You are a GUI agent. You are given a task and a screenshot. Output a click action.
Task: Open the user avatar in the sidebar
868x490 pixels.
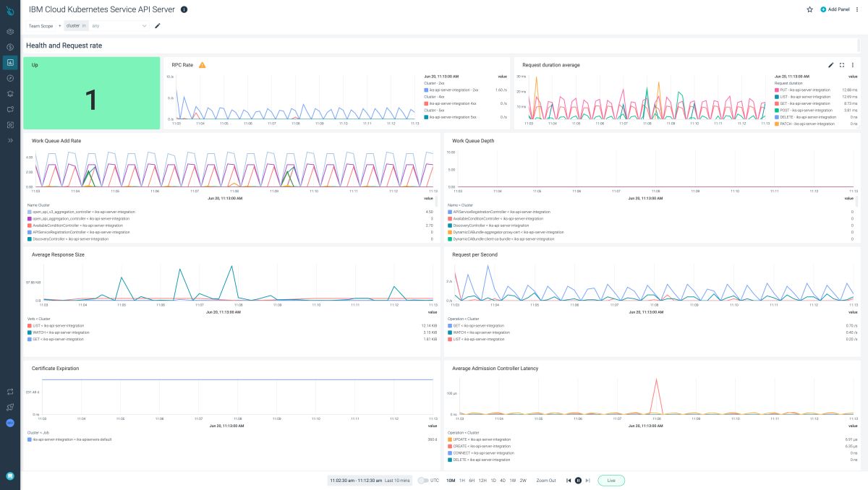(10, 423)
